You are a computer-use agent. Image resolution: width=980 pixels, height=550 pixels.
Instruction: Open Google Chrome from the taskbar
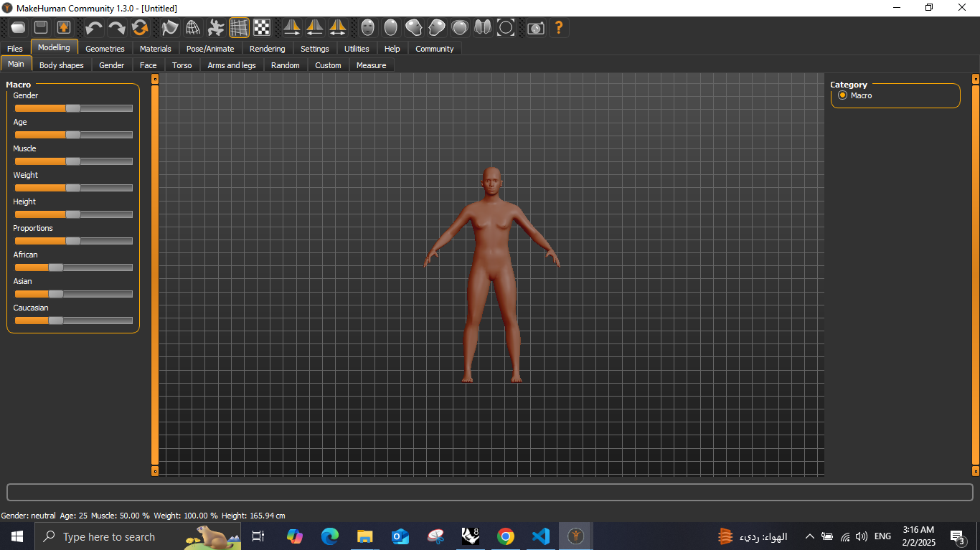506,536
